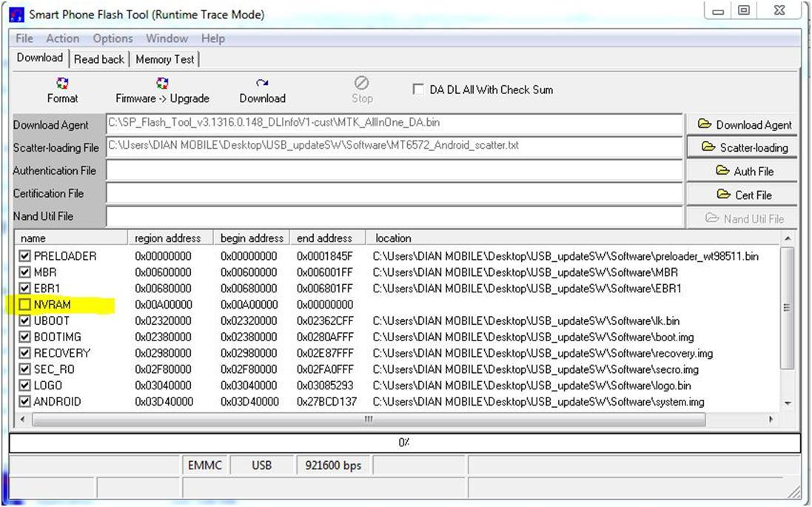This screenshot has height=507, width=812.
Task: Click the 921600 bps status entry
Action: [333, 465]
